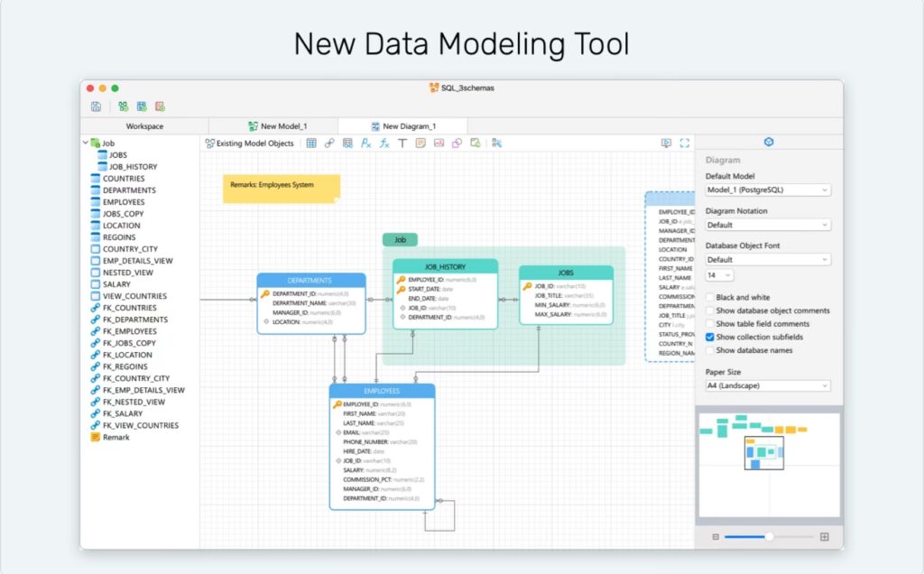
Task: Open the Workspace tab
Action: tap(144, 126)
